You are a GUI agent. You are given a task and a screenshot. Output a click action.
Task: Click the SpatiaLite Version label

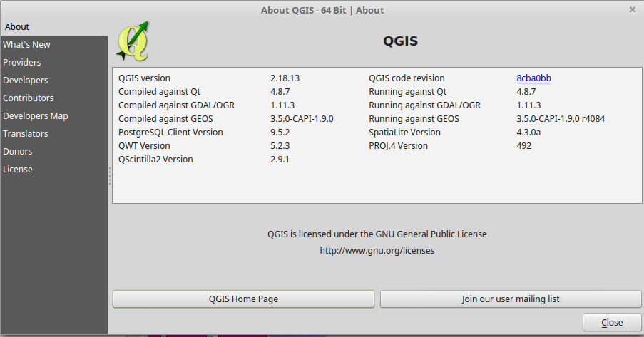click(404, 133)
